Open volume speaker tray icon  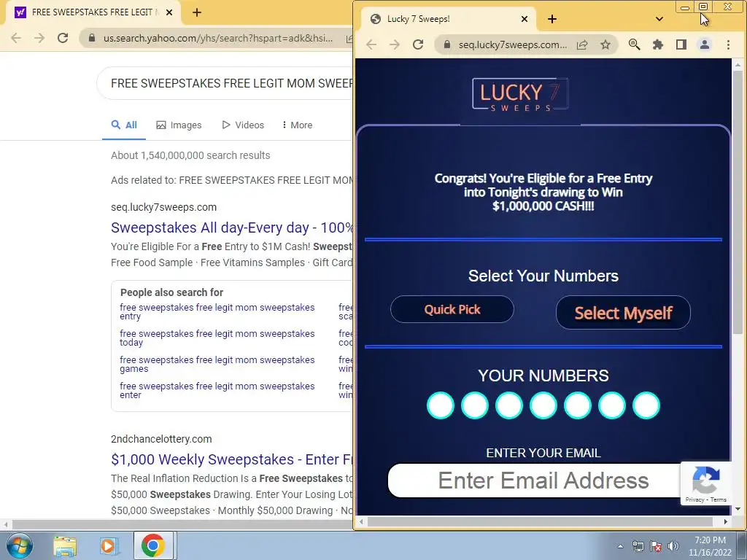coord(673,546)
